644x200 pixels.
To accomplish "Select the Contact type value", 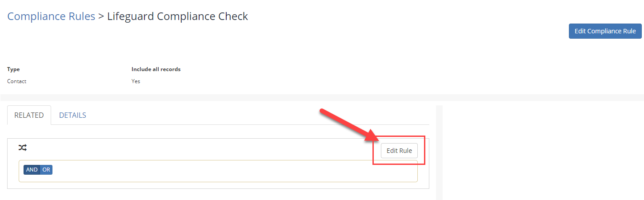I will (x=17, y=81).
